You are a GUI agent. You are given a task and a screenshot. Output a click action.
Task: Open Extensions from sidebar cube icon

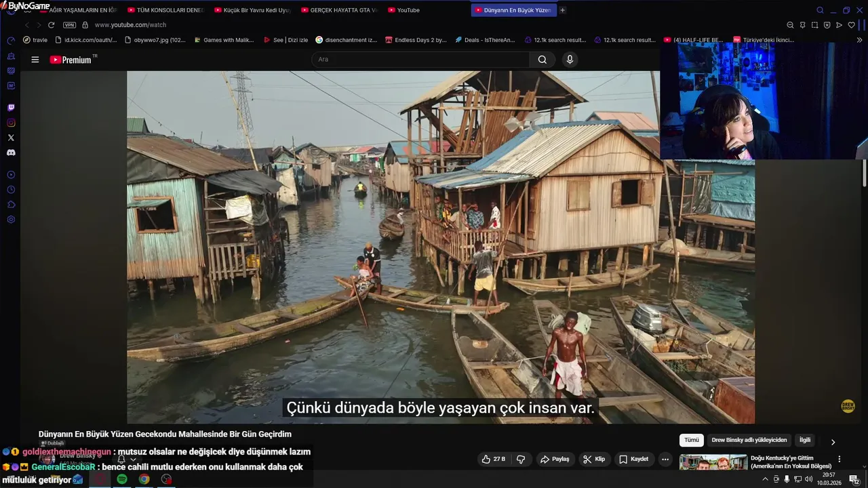[11, 205]
